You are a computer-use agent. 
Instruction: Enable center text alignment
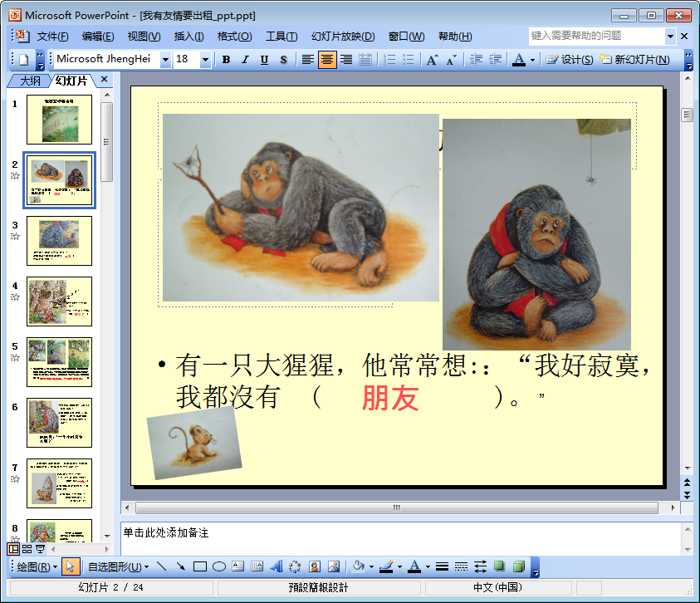click(x=327, y=60)
